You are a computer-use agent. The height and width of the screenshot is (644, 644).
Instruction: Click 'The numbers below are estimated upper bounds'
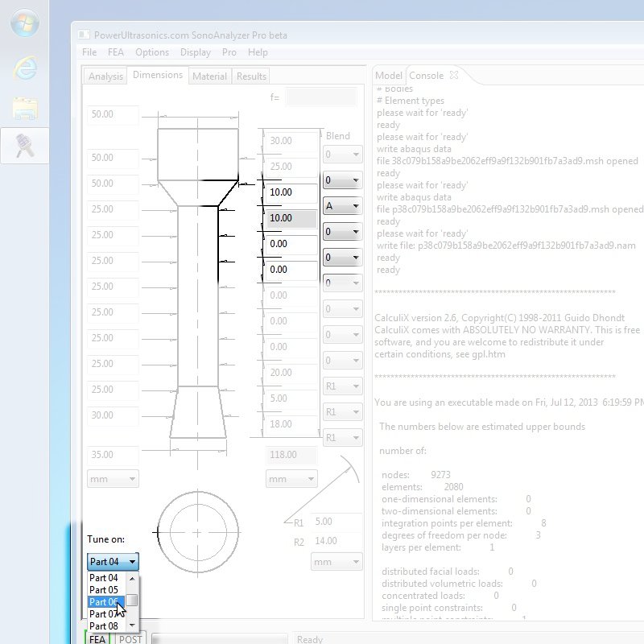482,427
